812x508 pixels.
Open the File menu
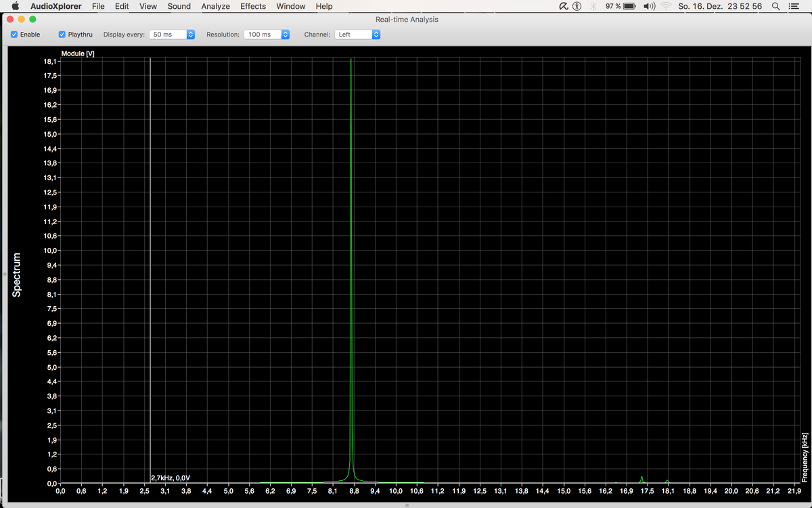click(98, 6)
